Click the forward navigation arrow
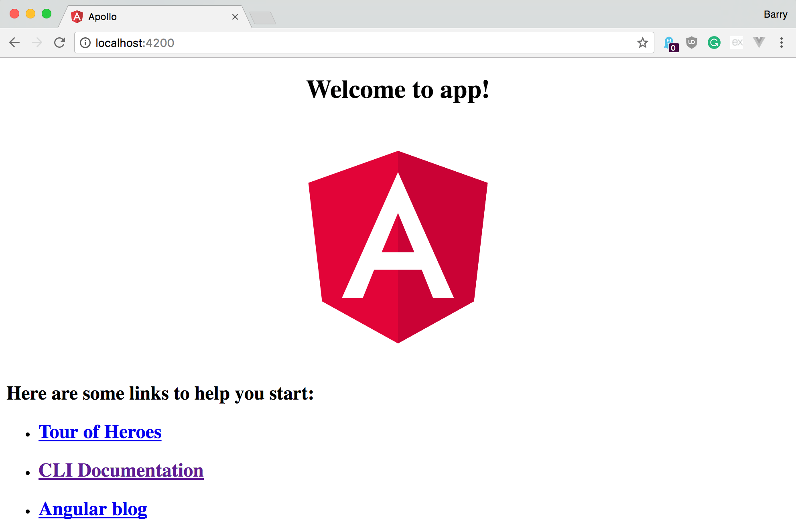This screenshot has height=532, width=796. (37, 43)
